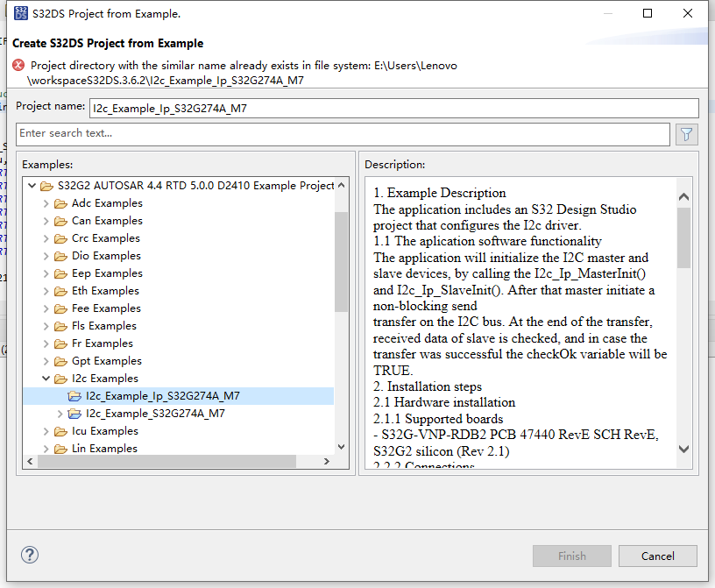
Task: Expand the Eth Examples node
Action: click(x=46, y=291)
